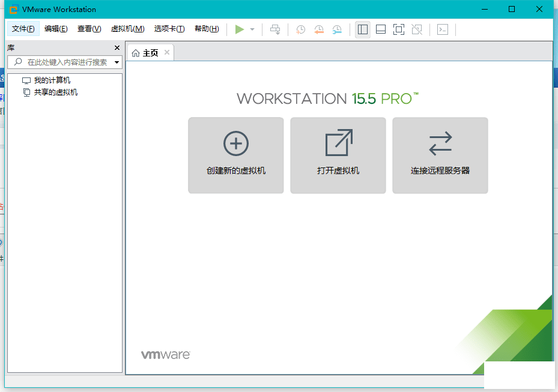Click 打开虚拟机 tile
Viewport: 558px width, 392px height.
pyautogui.click(x=338, y=155)
